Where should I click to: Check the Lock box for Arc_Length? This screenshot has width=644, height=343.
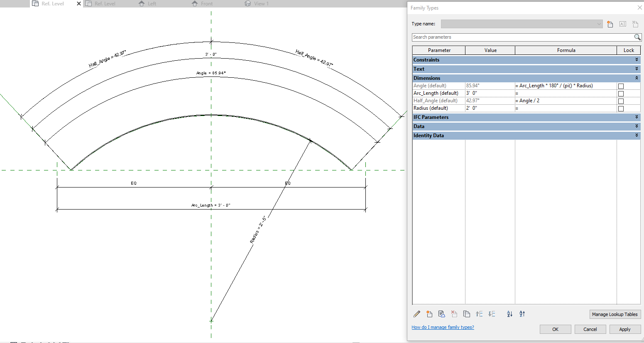pyautogui.click(x=621, y=93)
